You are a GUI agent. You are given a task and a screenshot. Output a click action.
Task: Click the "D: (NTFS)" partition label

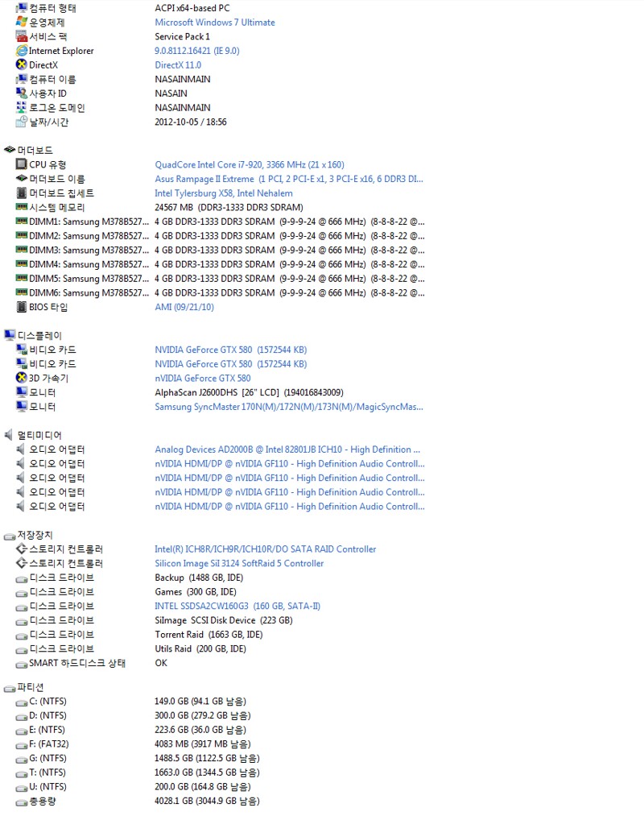47,715
